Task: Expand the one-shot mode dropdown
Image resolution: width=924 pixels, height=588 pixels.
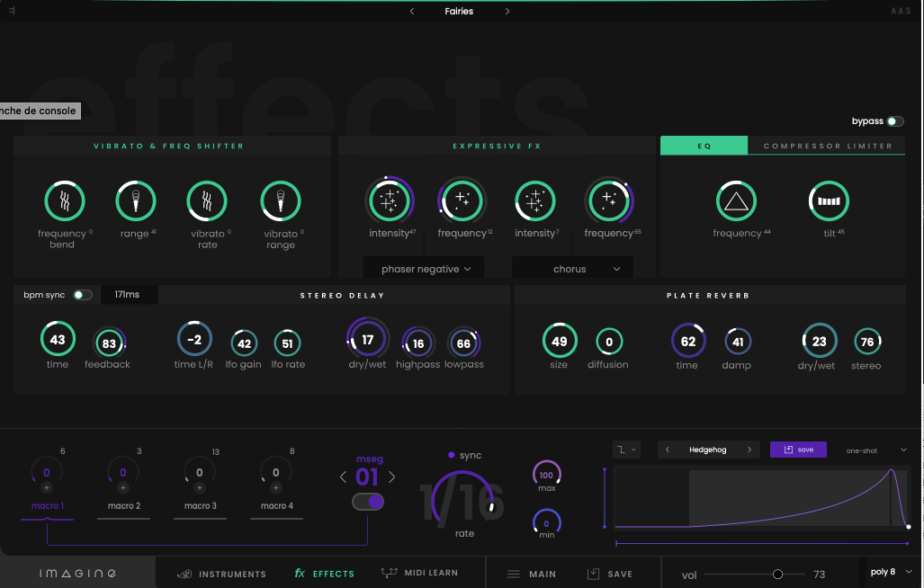Action: pyautogui.click(x=874, y=449)
